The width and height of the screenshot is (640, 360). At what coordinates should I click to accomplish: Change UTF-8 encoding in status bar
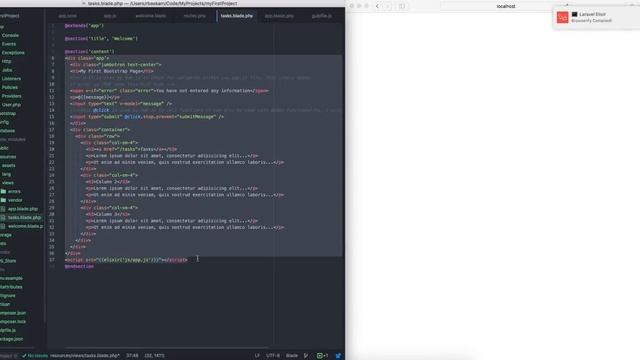273,356
